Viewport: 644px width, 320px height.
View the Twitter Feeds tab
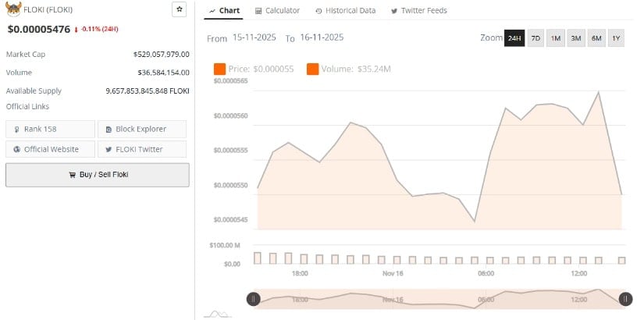[x=419, y=11]
